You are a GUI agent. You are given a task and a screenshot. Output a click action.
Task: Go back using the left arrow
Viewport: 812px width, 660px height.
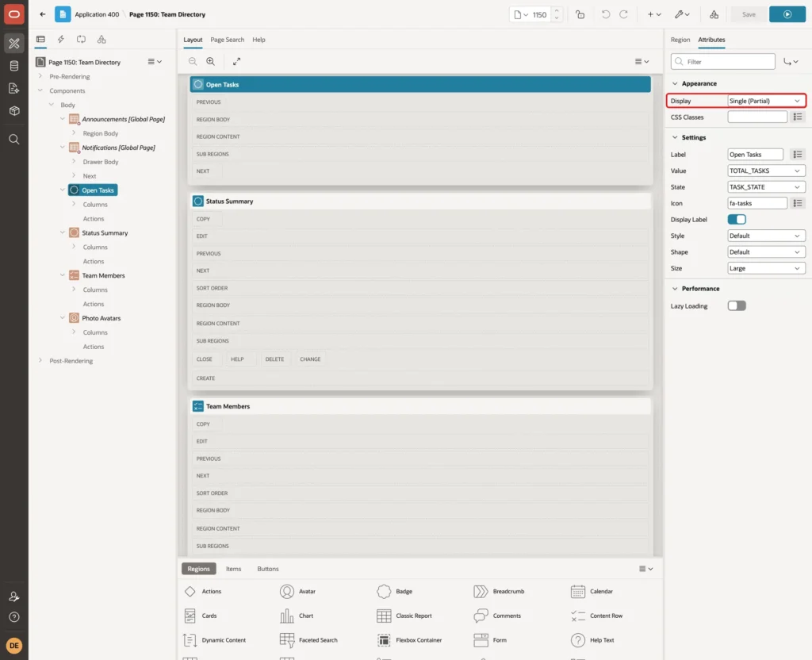coord(43,14)
